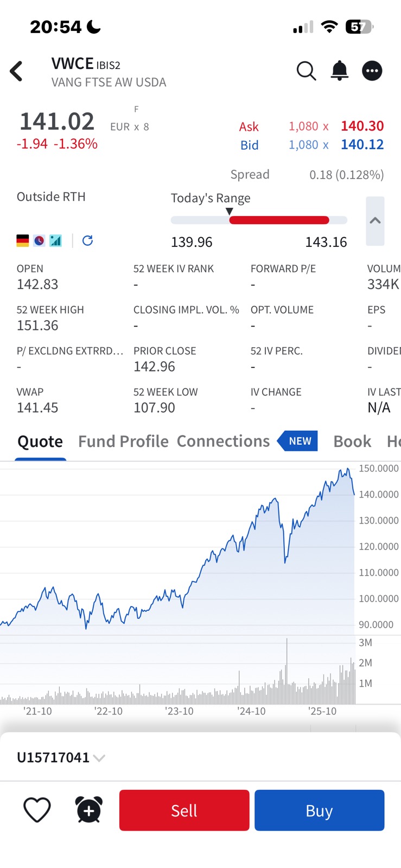This screenshot has height=868, width=401.
Task: Click the Today's Range price bar
Action: 259,220
